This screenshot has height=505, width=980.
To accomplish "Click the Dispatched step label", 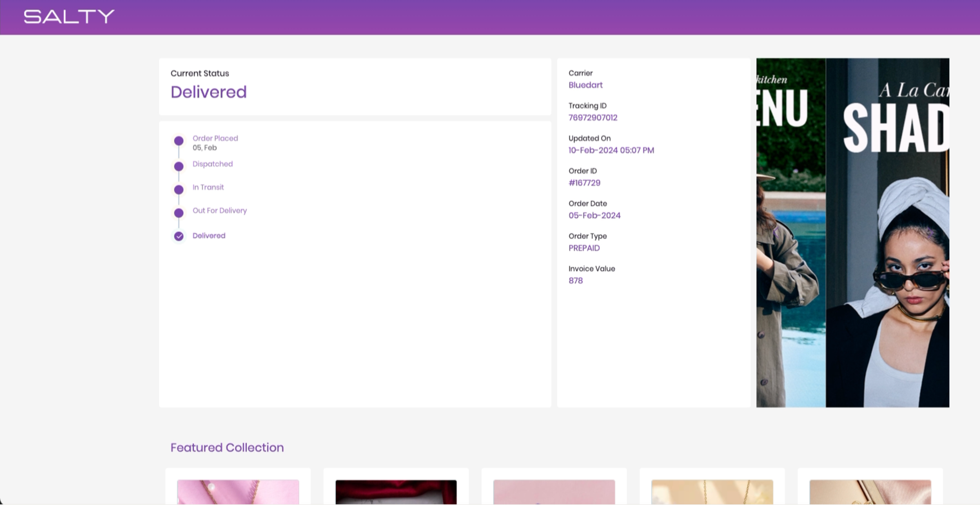I will [213, 164].
